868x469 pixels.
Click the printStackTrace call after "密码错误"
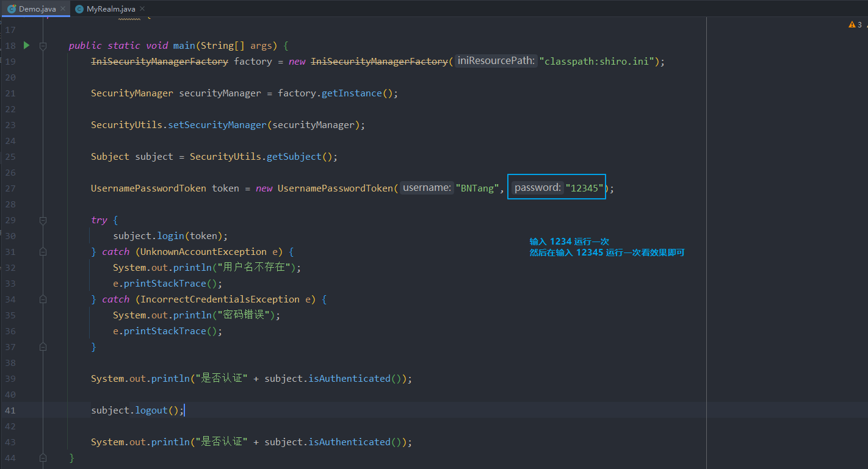coord(165,331)
